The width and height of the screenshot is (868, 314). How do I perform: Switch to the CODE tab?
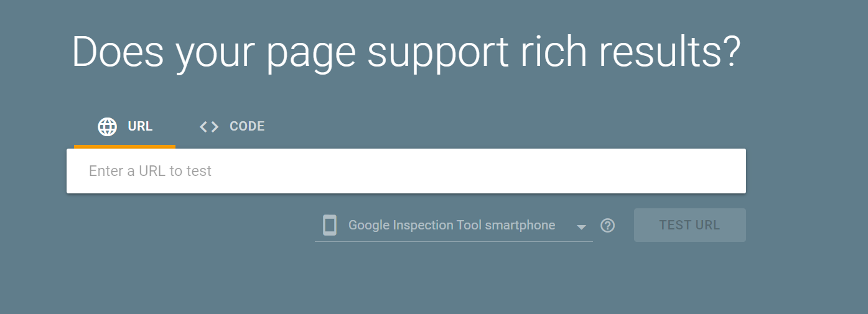tap(232, 127)
